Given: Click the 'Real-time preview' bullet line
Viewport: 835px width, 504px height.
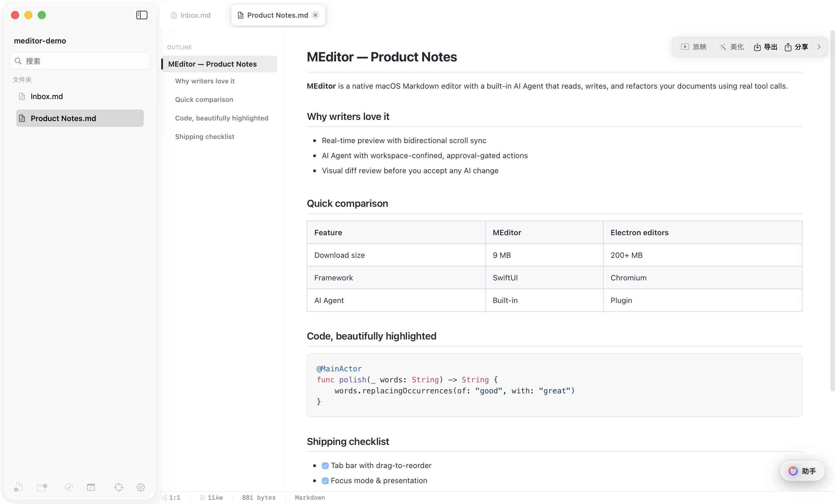Looking at the screenshot, I should [x=404, y=140].
